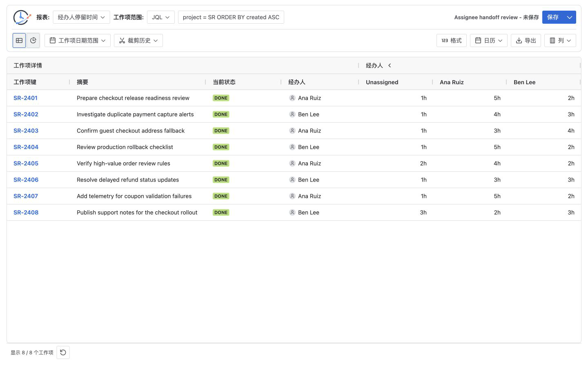Image resolution: width=588 pixels, height=368 pixels.
Task: Click the avatar icon in SR-2403 row
Action: 292,131
